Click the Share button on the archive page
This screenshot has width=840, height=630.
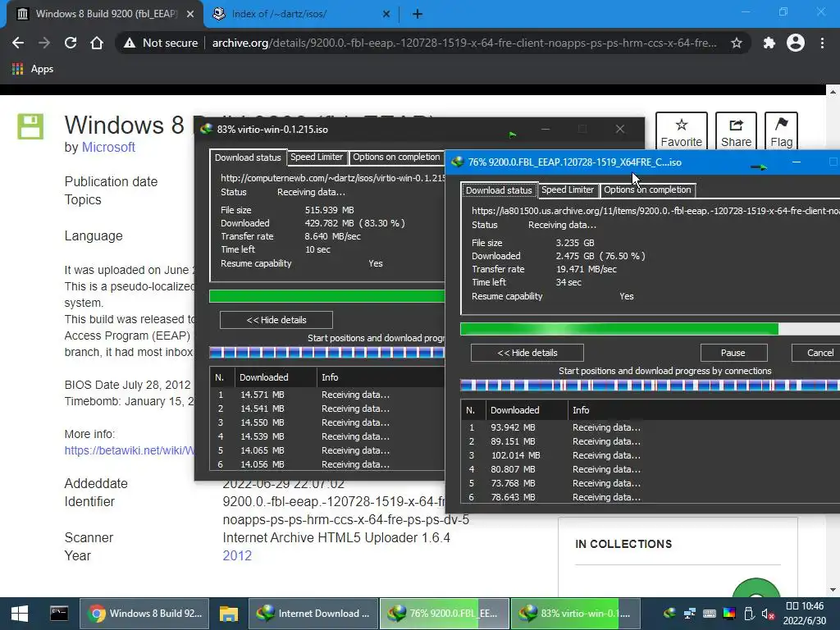(x=736, y=131)
